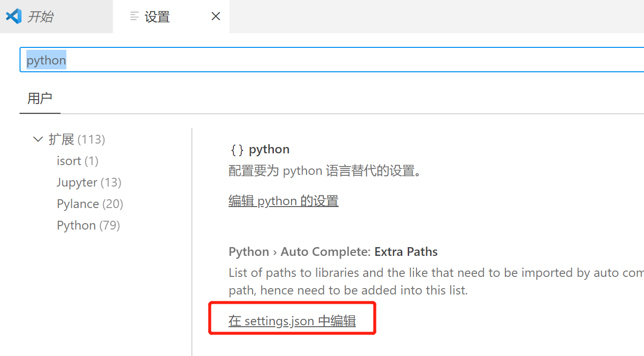Click 在 settings.json 中编辑 link
The width and height of the screenshot is (644, 356).
point(292,321)
